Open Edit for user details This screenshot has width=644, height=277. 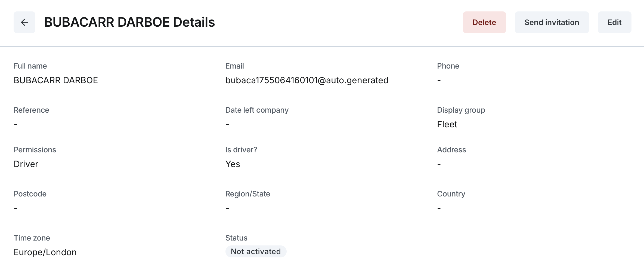click(x=614, y=22)
